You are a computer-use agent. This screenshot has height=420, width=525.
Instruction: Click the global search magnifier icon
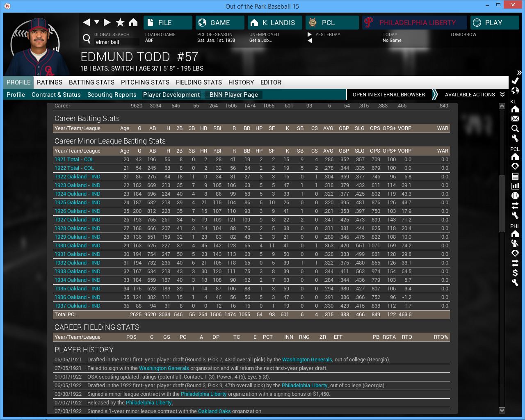coord(87,39)
